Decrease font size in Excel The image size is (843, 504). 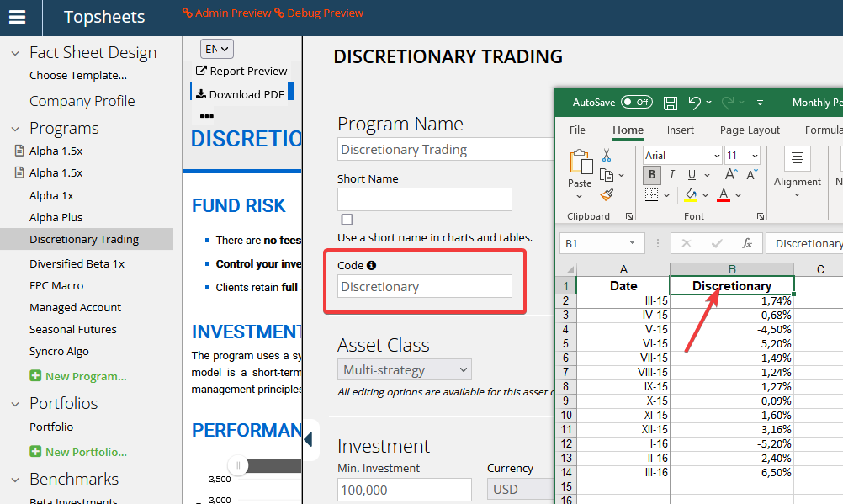pos(751,174)
